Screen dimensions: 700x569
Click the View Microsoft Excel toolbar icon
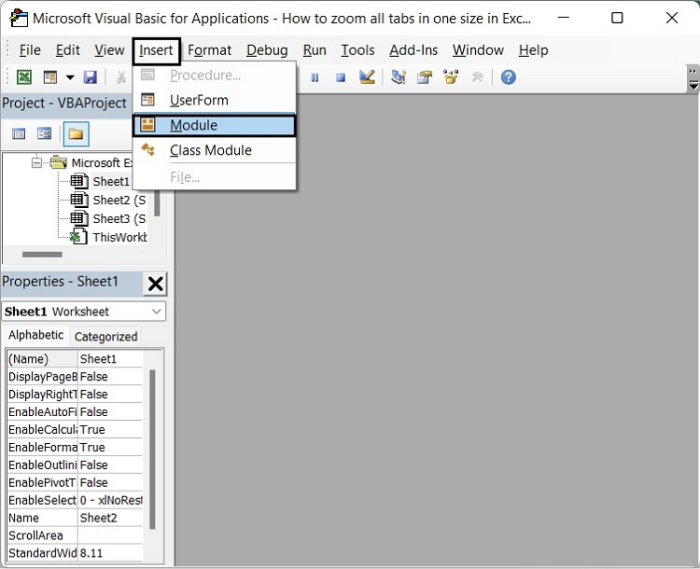(24, 77)
